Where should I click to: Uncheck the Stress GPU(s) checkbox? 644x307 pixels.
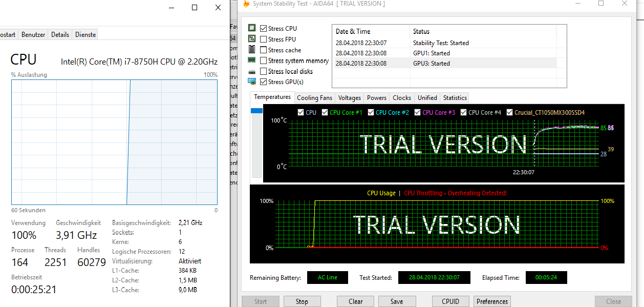point(263,82)
